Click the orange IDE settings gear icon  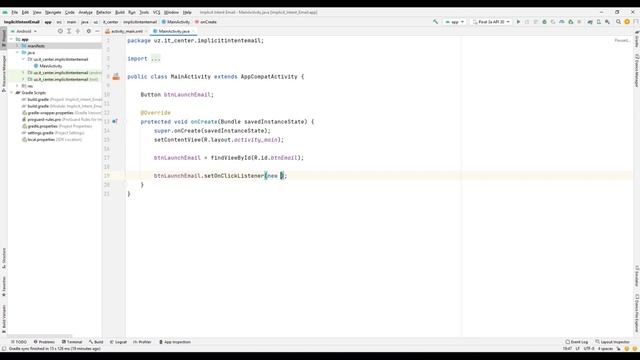click(627, 22)
